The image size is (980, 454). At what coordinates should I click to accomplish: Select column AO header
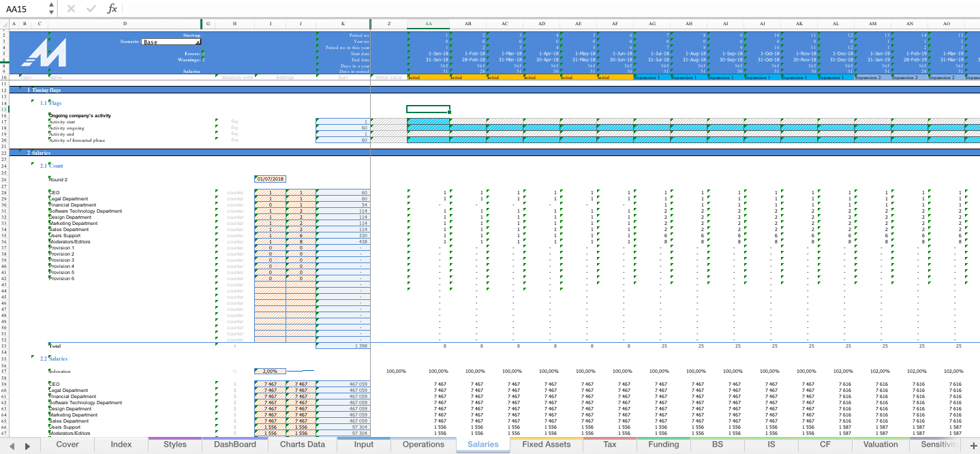click(x=947, y=24)
